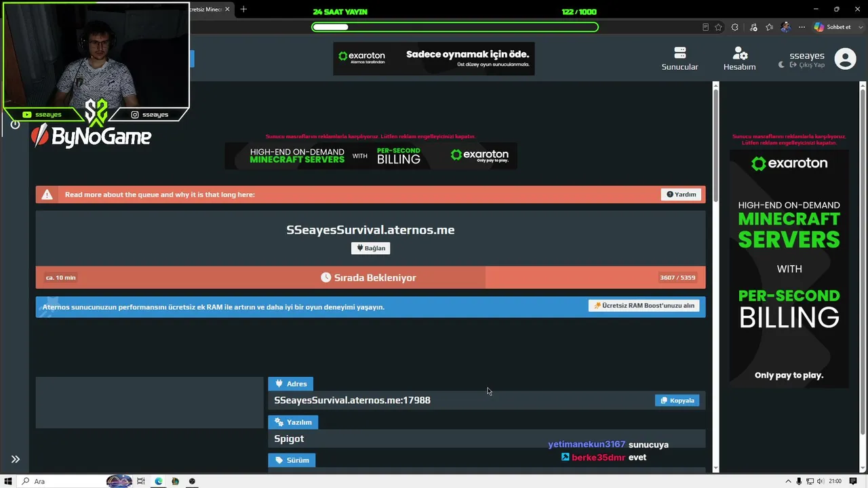Click the ca. 10 min wait estimate
868x488 pixels.
(60, 278)
